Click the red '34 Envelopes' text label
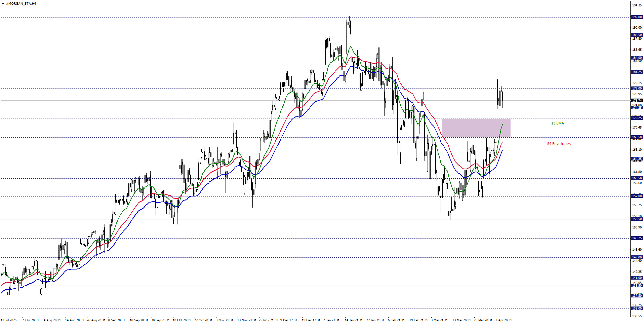The width and height of the screenshot is (644, 324). [559, 144]
